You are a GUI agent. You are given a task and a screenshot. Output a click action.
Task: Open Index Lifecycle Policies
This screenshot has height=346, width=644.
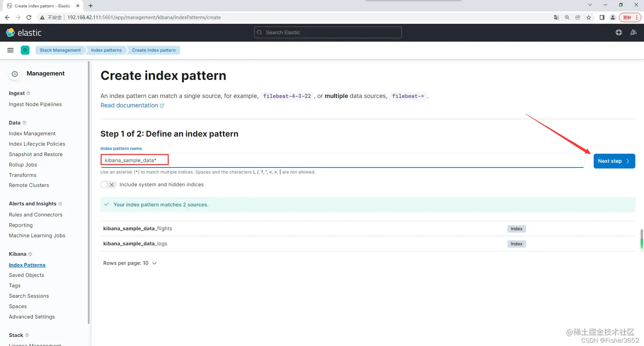[x=37, y=144]
